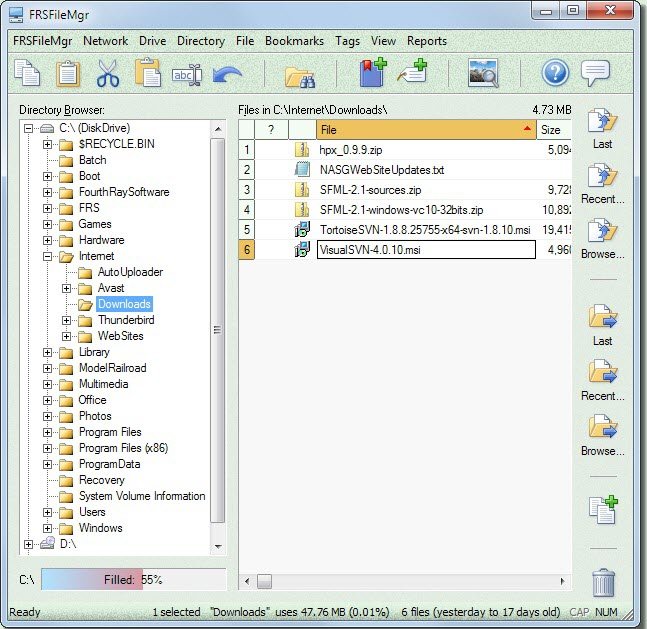
Task: Click the speech bubble feedback icon
Action: (x=595, y=73)
